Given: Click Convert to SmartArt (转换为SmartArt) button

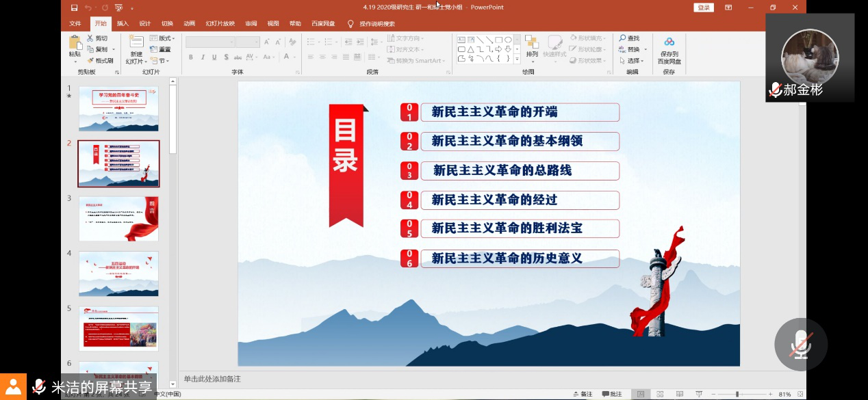Looking at the screenshot, I should [416, 60].
